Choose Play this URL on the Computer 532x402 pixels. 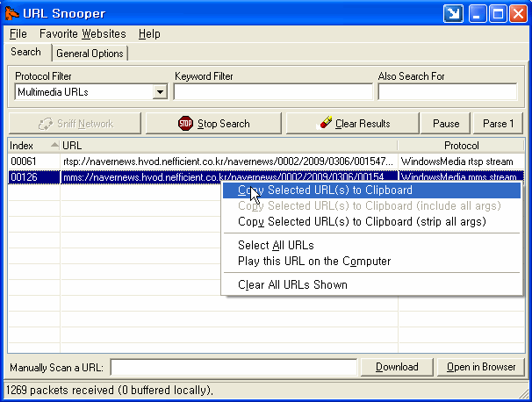click(x=371, y=261)
